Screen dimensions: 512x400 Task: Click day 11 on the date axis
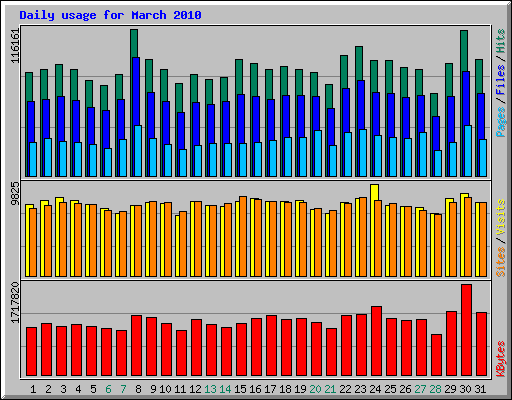[x=180, y=389]
